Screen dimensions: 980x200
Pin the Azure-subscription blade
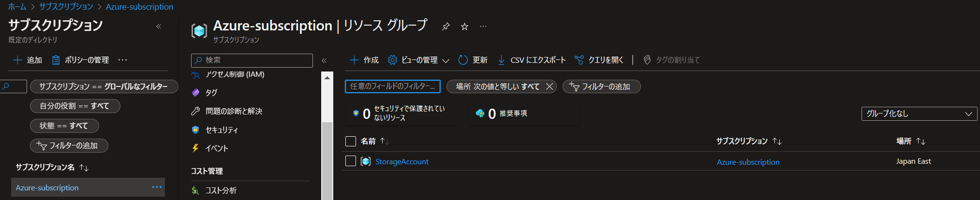click(446, 26)
